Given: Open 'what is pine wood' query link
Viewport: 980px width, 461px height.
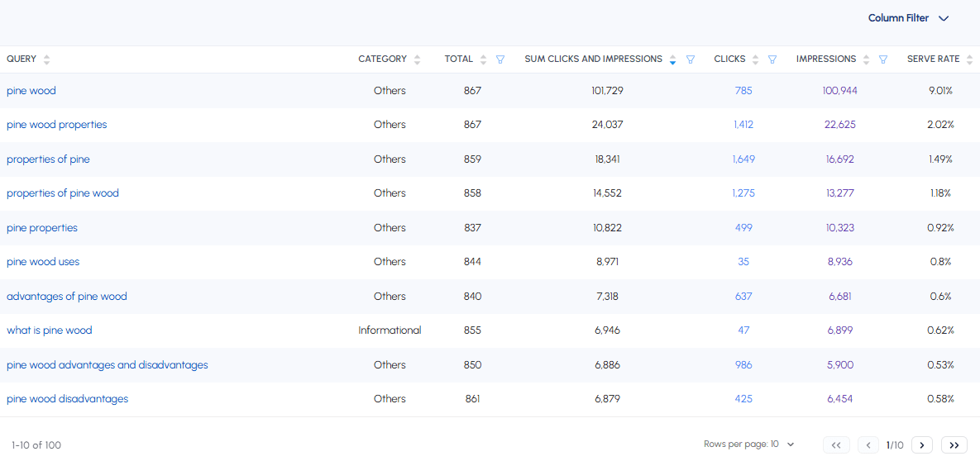Looking at the screenshot, I should 50,330.
